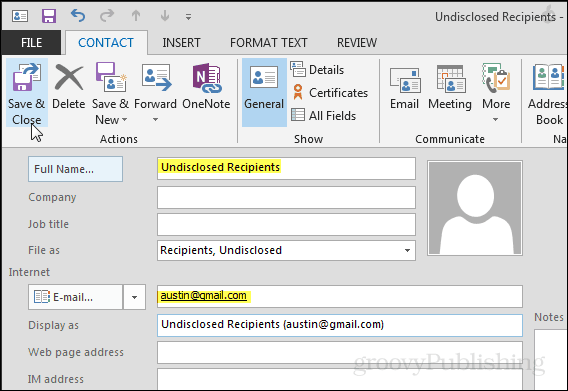
Task: Click into the Notes text area
Action: tap(550, 359)
